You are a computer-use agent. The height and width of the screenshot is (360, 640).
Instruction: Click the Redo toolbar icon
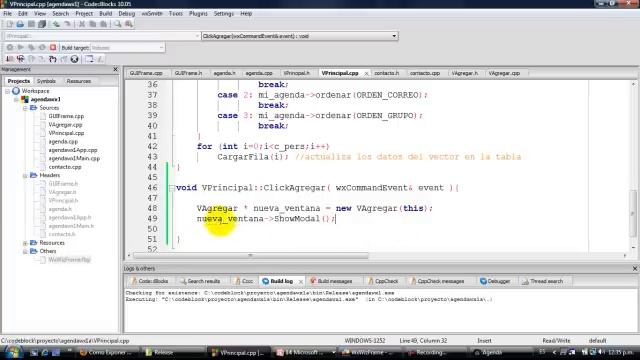pos(67,24)
